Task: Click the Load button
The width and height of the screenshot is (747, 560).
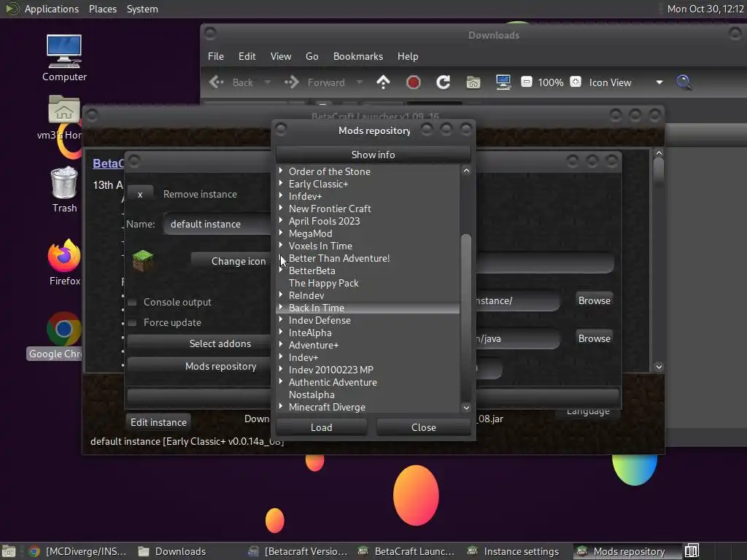Action: (321, 427)
